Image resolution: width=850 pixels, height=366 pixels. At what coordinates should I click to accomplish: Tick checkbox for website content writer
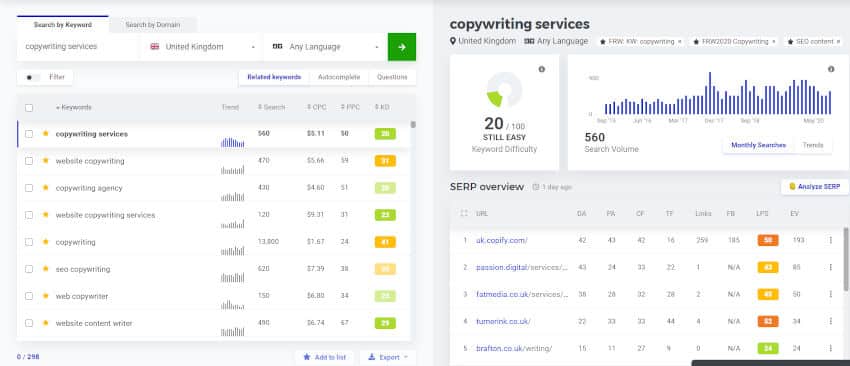pos(29,324)
